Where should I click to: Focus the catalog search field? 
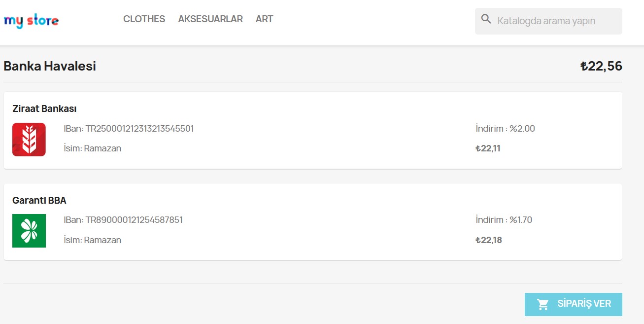tap(548, 21)
